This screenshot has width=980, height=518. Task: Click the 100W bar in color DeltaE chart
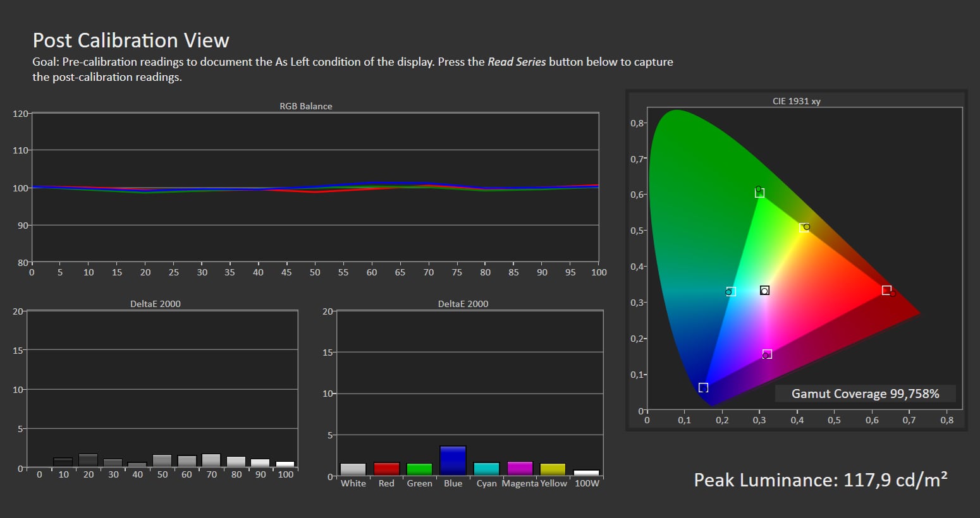(x=586, y=473)
